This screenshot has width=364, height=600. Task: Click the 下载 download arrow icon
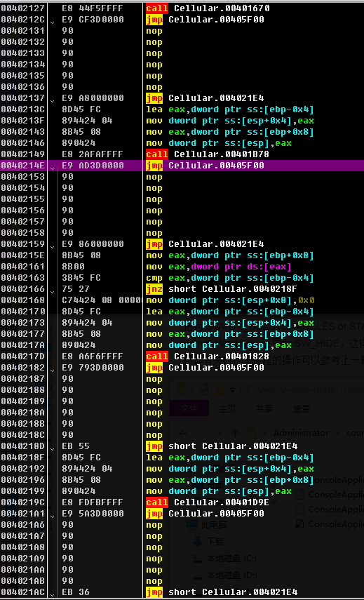point(197,542)
